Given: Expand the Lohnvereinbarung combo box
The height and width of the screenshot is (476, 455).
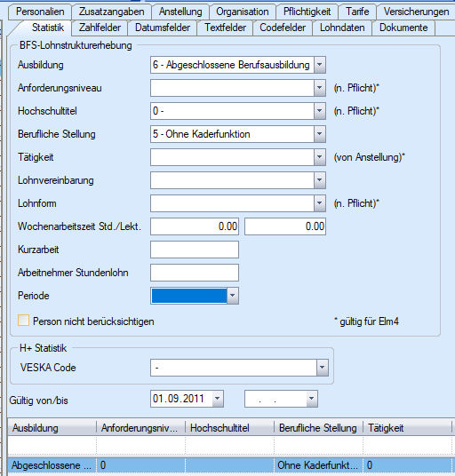Looking at the screenshot, I should tap(320, 180).
